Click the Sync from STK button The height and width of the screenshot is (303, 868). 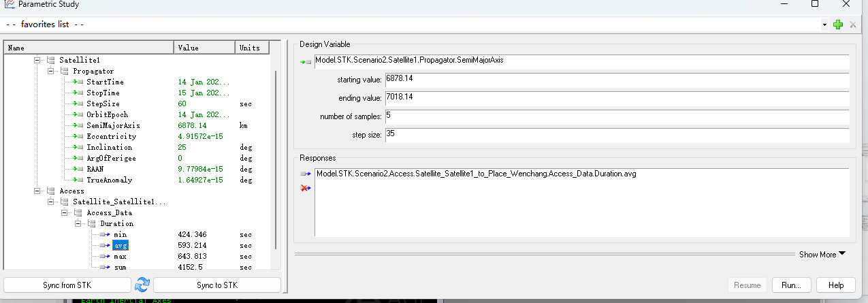[67, 285]
